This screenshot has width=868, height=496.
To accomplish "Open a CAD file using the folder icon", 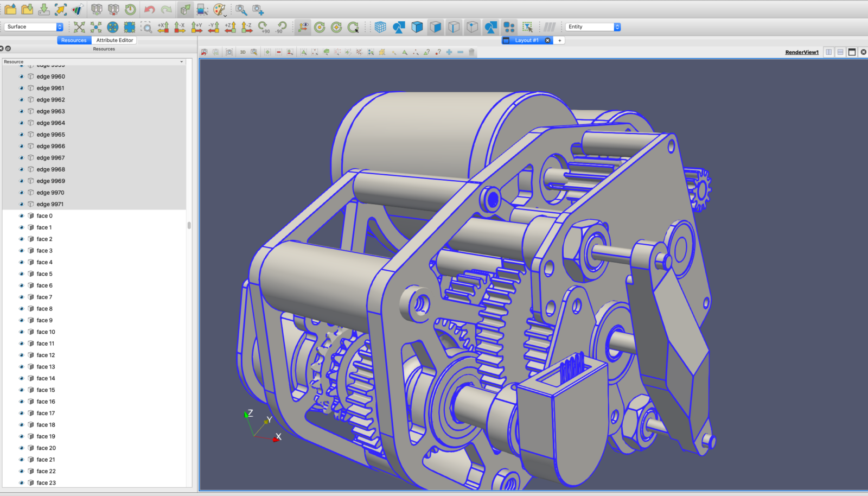I will [10, 9].
